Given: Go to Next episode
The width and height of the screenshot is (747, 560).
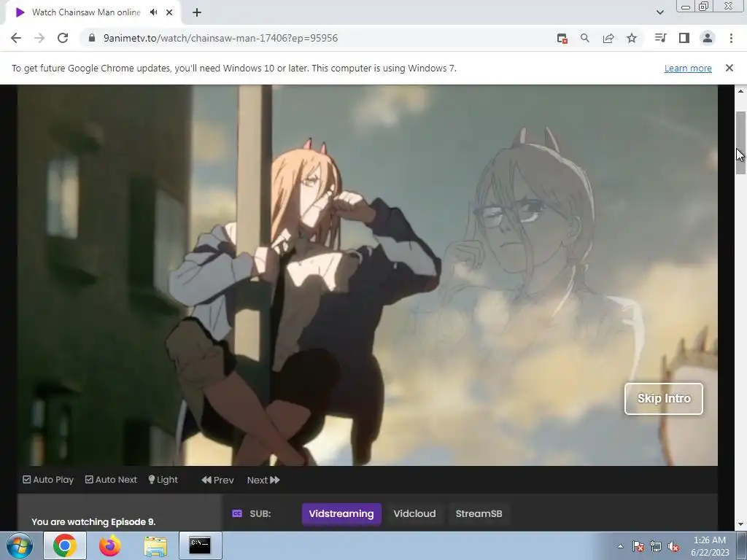Looking at the screenshot, I should pyautogui.click(x=263, y=480).
